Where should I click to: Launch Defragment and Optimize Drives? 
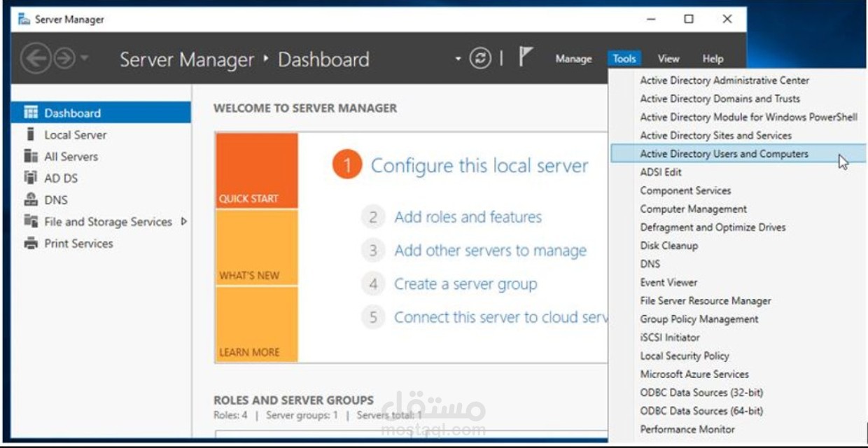713,227
